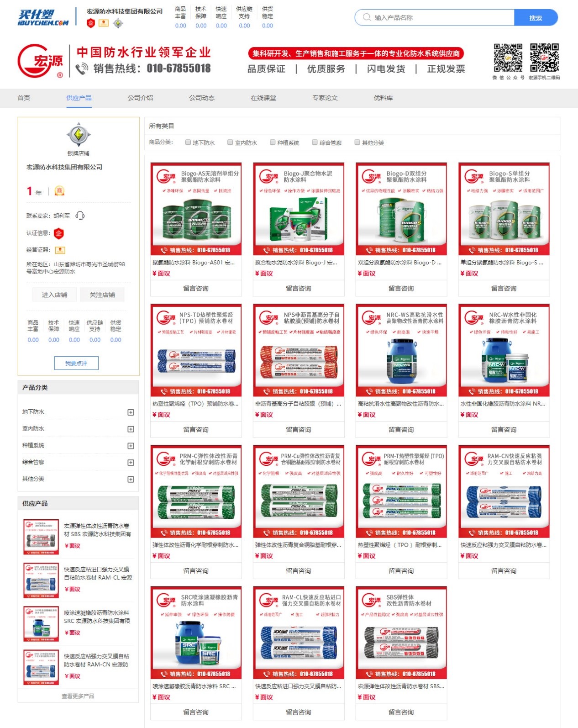Open RAM-CN self-adhesive membrane product image
The image size is (578, 728).
(x=504, y=491)
